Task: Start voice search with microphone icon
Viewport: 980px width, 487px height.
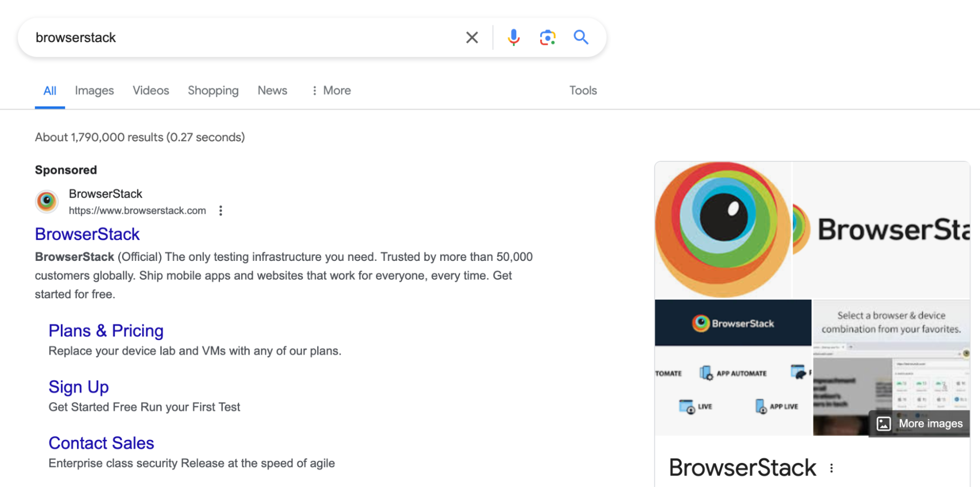Action: pyautogui.click(x=513, y=38)
